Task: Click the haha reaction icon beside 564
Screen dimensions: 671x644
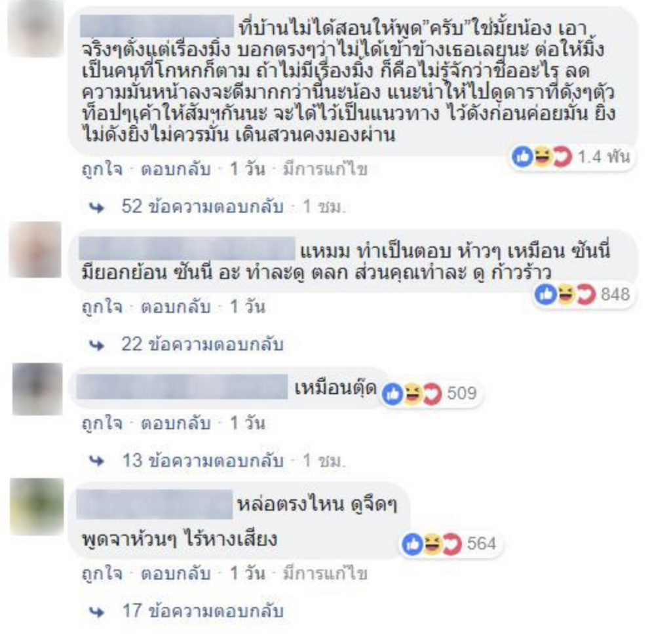Action: pyautogui.click(x=432, y=544)
